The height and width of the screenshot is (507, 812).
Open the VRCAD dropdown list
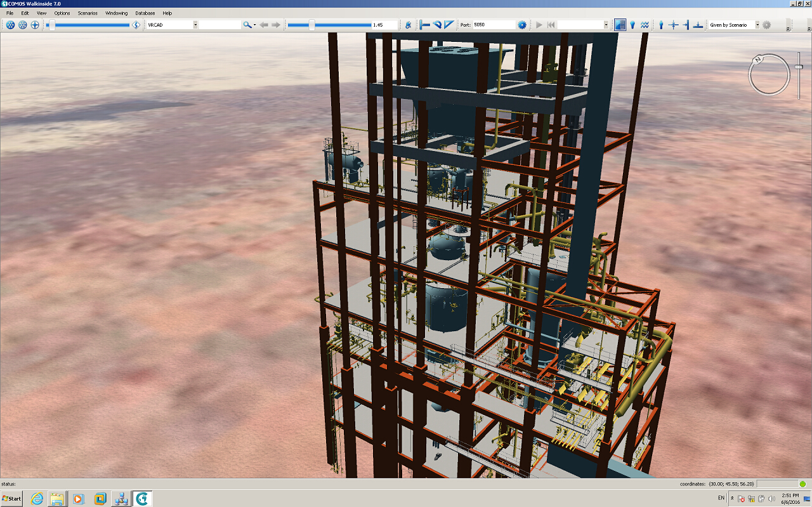(x=195, y=25)
